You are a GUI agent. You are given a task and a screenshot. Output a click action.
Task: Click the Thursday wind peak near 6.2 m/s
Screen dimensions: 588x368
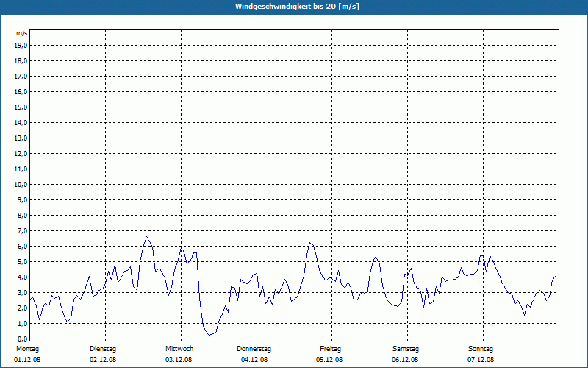pyautogui.click(x=309, y=243)
